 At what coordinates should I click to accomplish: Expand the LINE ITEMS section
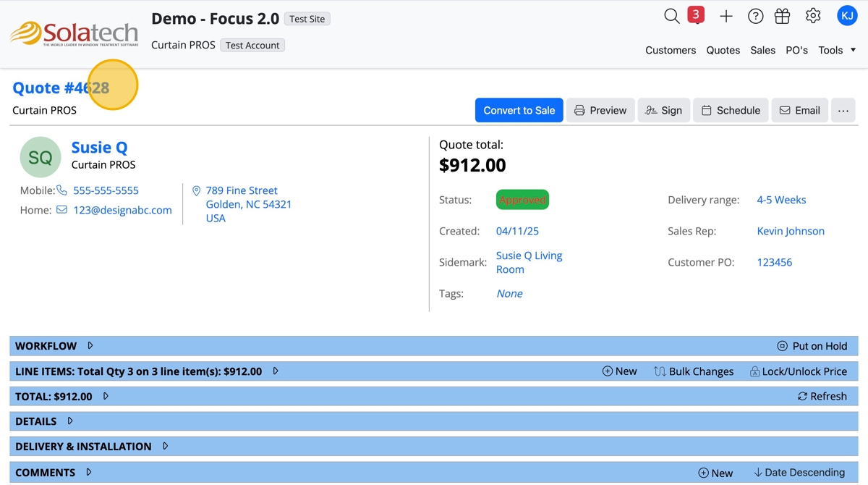pos(276,371)
